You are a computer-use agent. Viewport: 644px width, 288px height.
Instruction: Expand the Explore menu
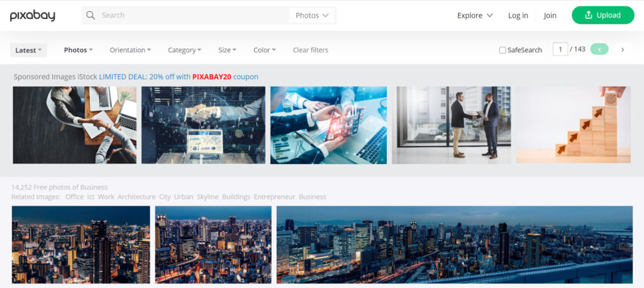pos(475,15)
